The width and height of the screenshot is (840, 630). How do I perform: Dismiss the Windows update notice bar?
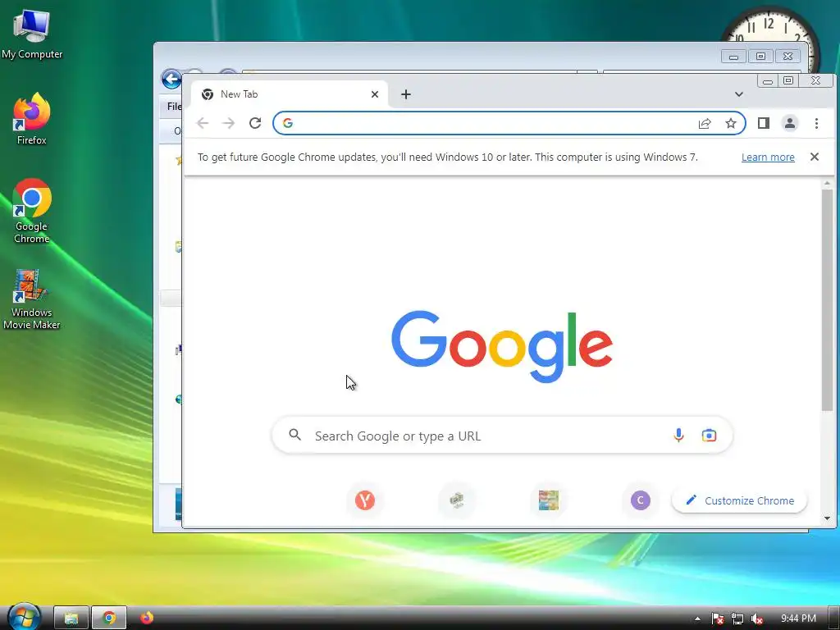click(815, 157)
